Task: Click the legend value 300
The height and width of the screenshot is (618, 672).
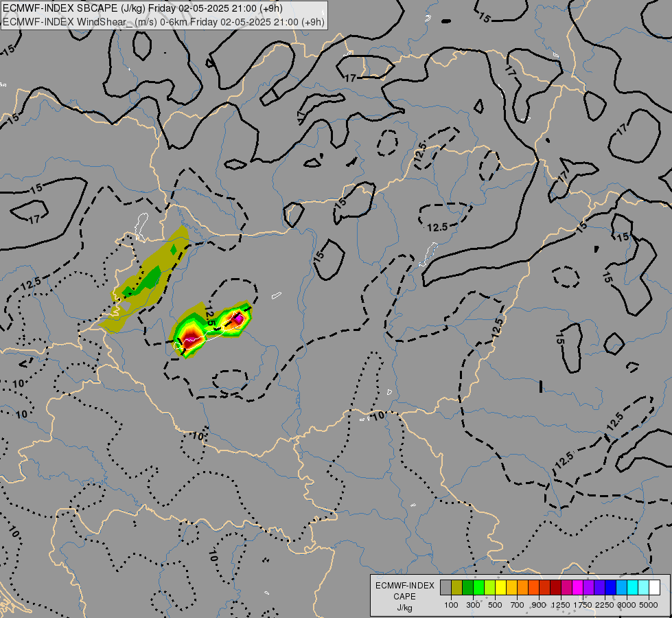Action: tap(473, 605)
